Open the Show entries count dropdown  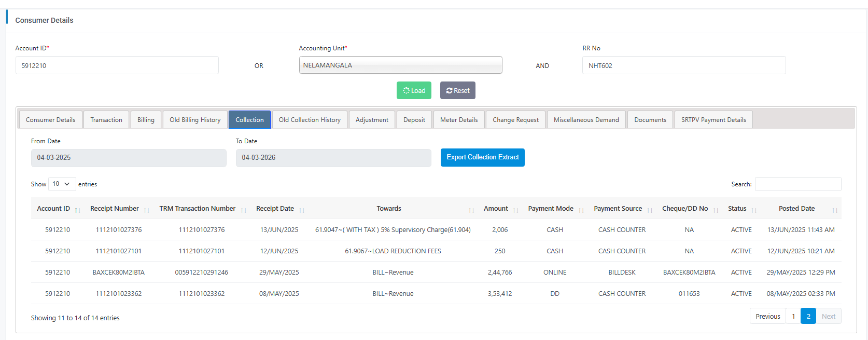click(62, 184)
